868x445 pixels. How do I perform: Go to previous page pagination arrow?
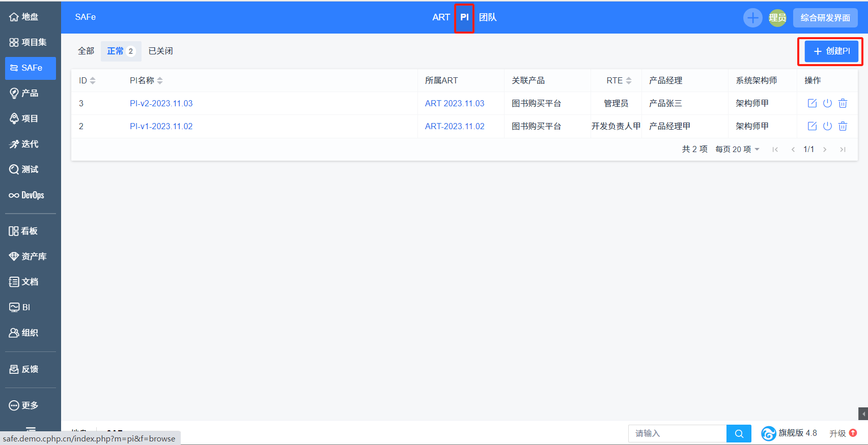pos(793,149)
